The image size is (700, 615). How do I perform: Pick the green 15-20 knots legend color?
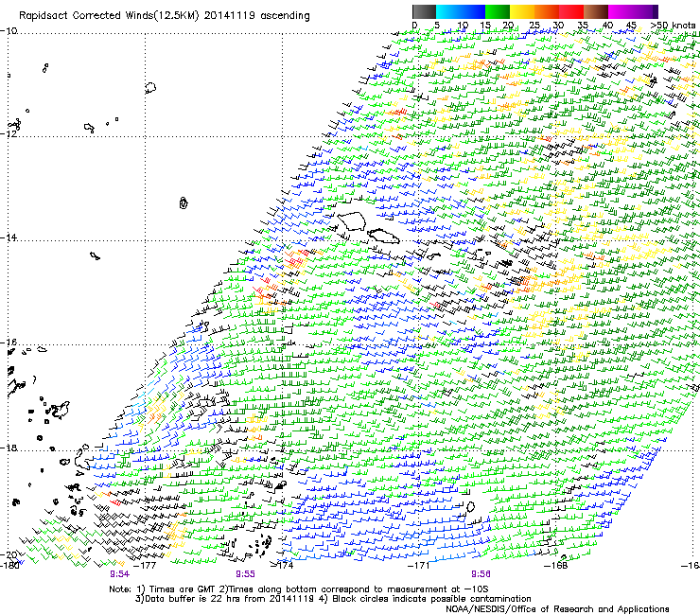coord(498,11)
